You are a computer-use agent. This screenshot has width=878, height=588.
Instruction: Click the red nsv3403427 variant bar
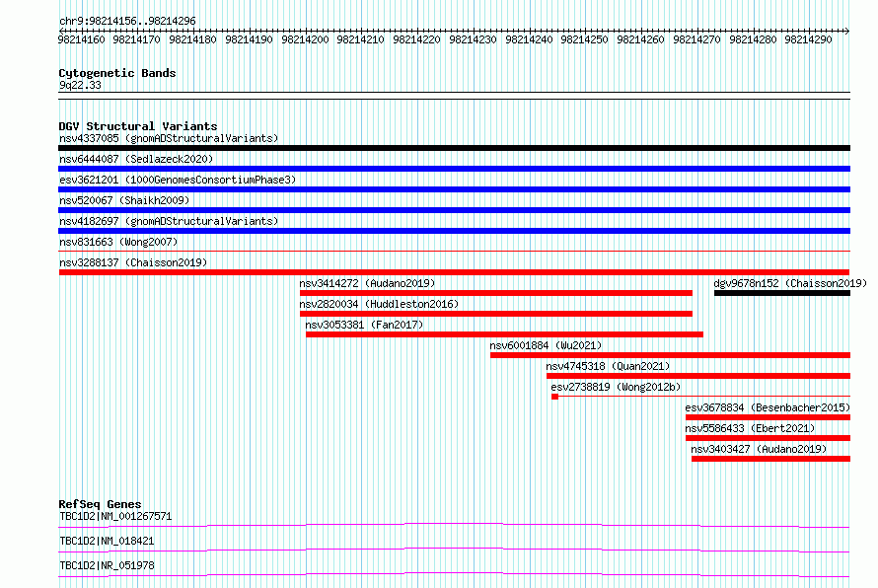click(771, 459)
